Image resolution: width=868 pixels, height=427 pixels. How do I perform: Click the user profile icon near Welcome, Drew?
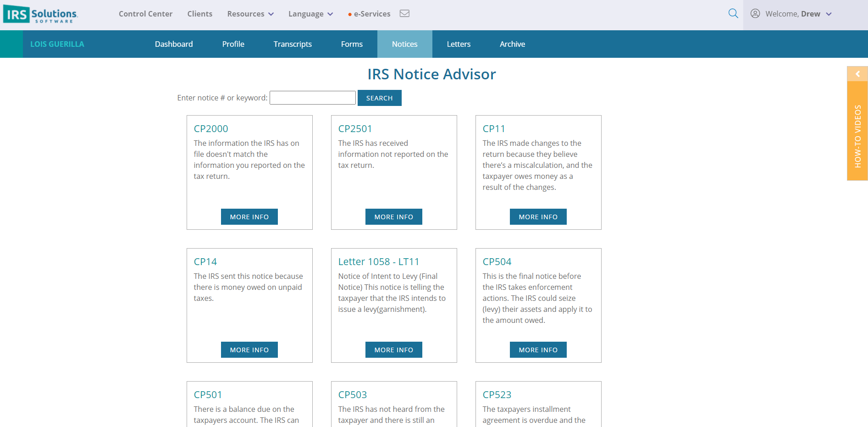[x=755, y=14]
